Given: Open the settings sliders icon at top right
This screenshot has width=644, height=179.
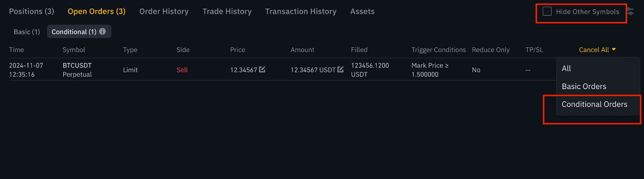Looking at the screenshot, I should click(x=631, y=12).
